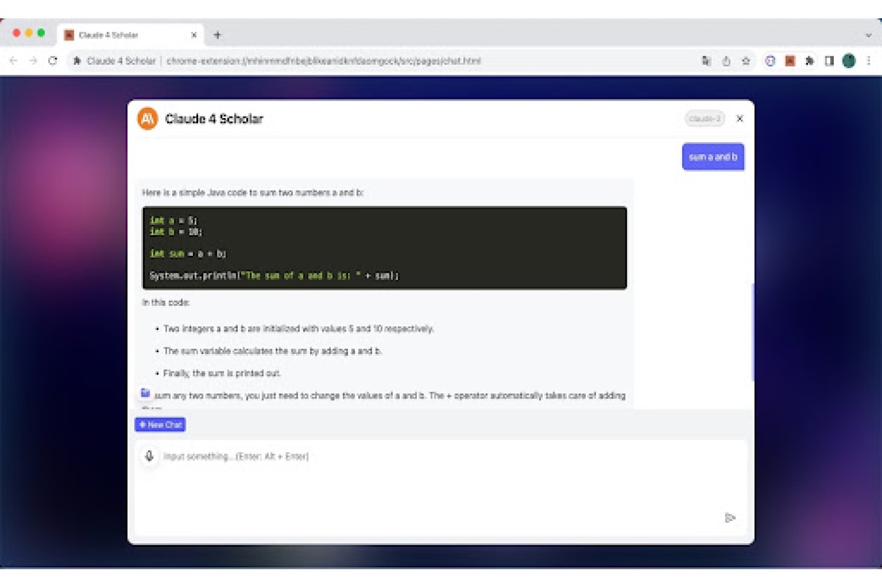The image size is (882, 588).
Task: Click the macOS yellow minimize window button
Action: click(x=29, y=33)
